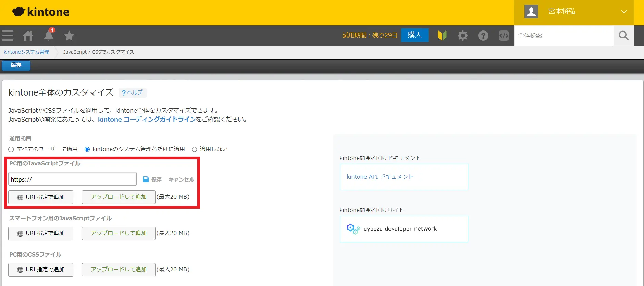Viewport: 644px width, 286px height.
Task: Select すべてのユーザーに適用 radio button
Action: coord(11,149)
